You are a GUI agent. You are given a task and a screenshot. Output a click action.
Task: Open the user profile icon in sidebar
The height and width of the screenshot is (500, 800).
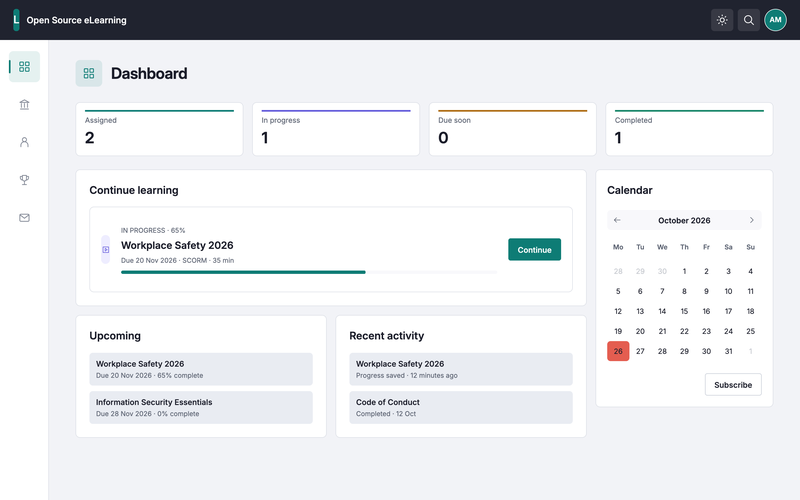click(24, 142)
